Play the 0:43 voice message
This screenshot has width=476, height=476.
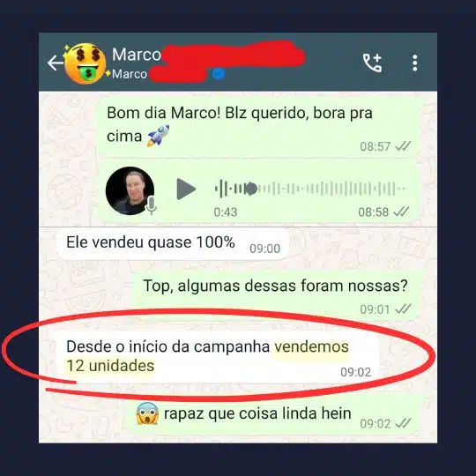tap(186, 190)
